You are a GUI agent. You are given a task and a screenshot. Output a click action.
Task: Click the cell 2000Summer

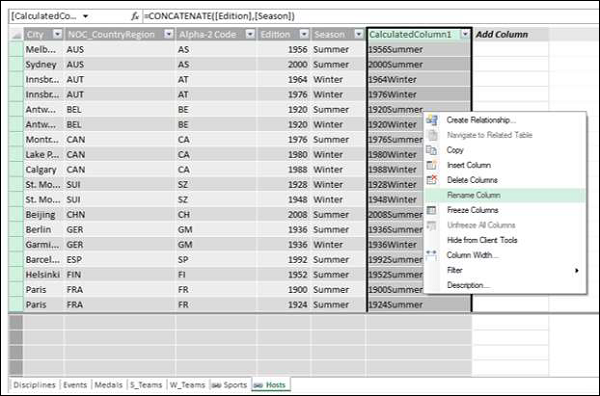click(419, 64)
